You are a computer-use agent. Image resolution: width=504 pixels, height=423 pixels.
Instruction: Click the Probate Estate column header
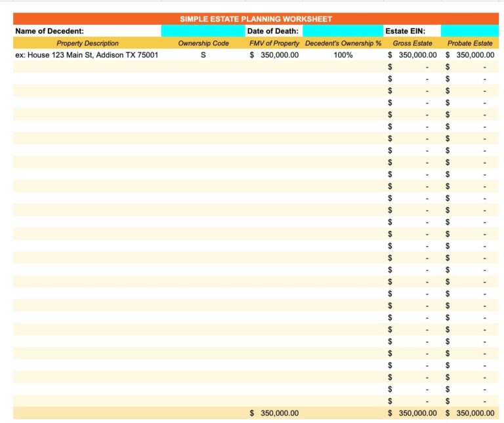point(469,43)
